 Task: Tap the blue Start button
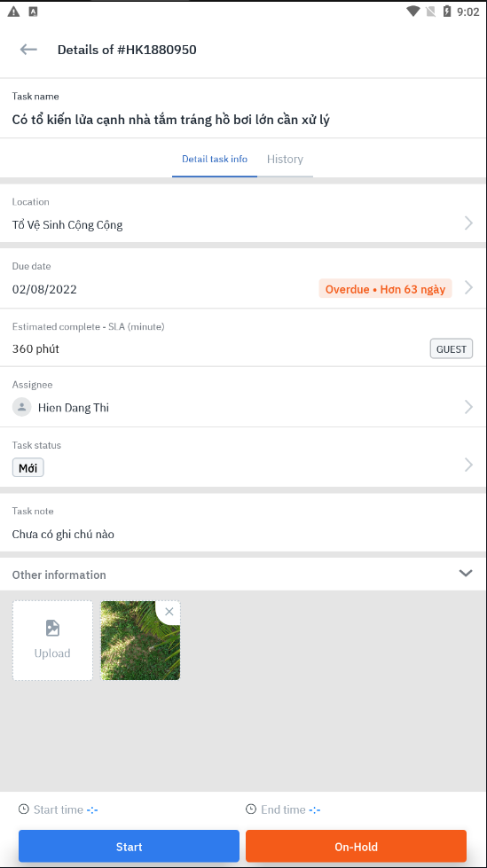(x=130, y=846)
